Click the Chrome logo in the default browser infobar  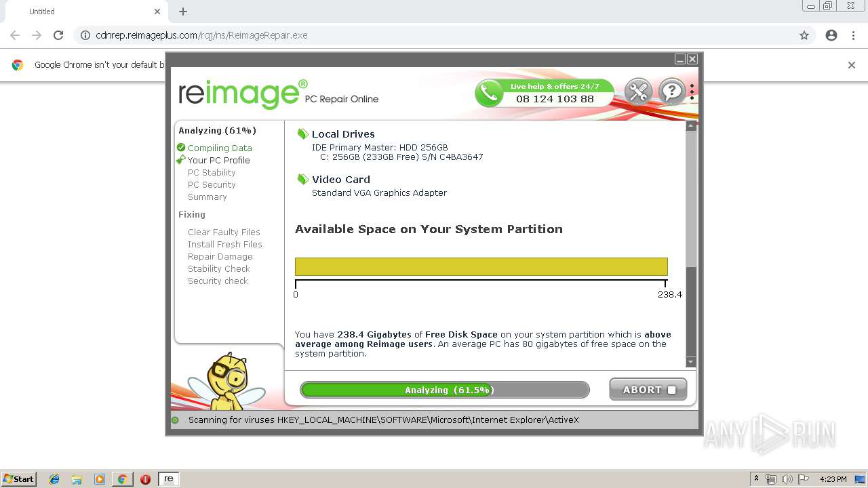(18, 65)
